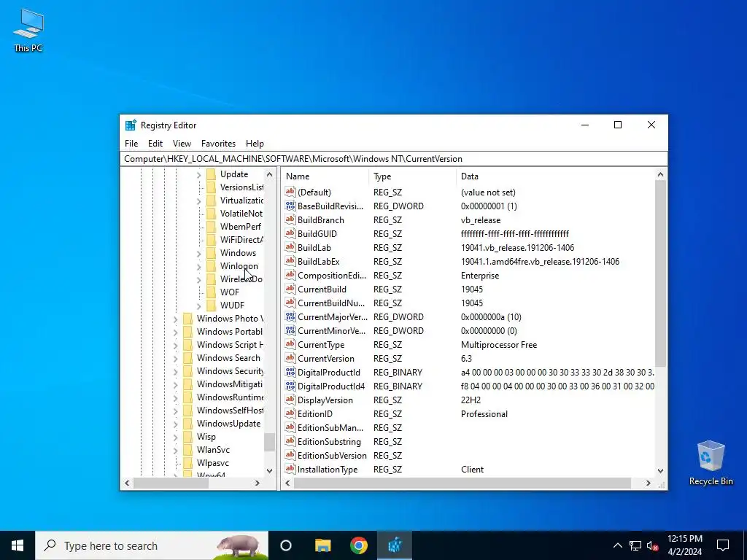The height and width of the screenshot is (560, 747).
Task: Click the EditionID string icon
Action: pos(290,413)
